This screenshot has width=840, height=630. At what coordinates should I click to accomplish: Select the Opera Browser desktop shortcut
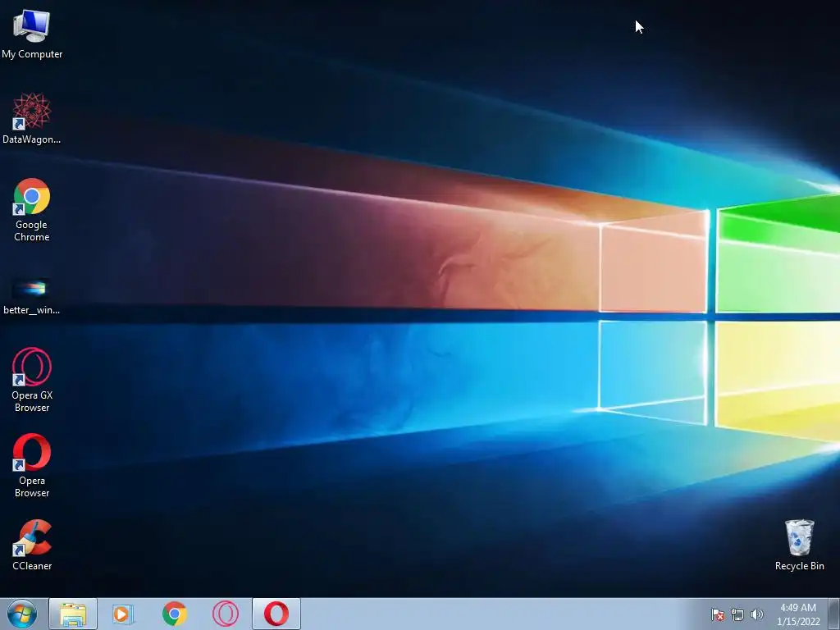pos(32,466)
